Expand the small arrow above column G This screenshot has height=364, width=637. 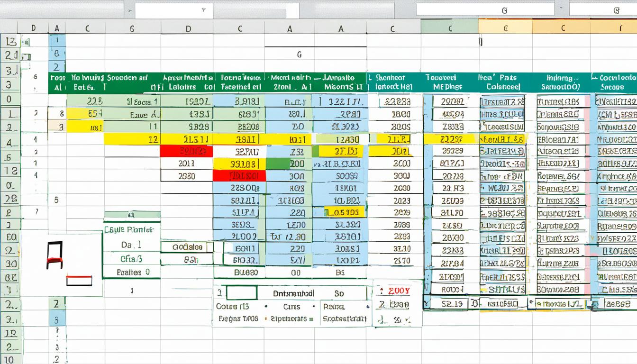[x=562, y=9]
